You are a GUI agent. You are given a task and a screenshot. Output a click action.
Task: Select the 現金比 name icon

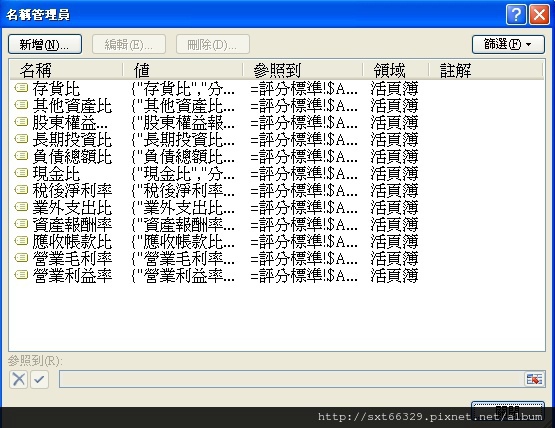[21, 173]
